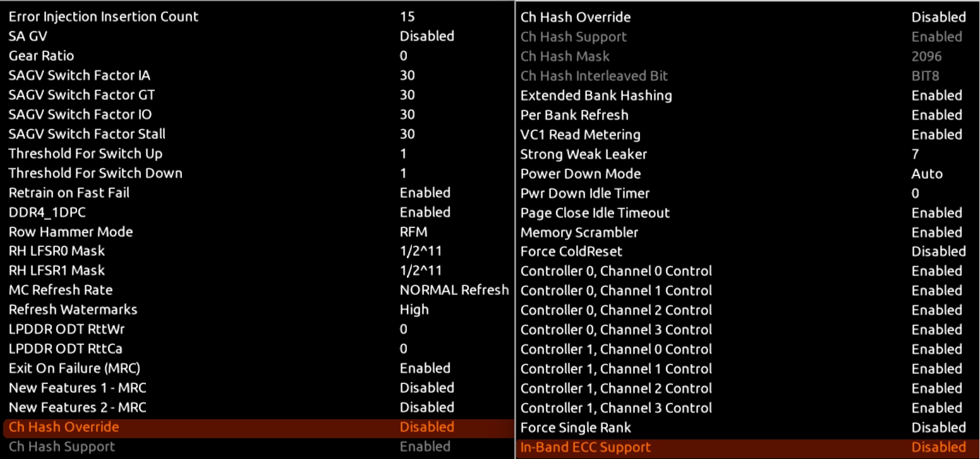Toggle Force Single Rank setting

[x=938, y=427]
